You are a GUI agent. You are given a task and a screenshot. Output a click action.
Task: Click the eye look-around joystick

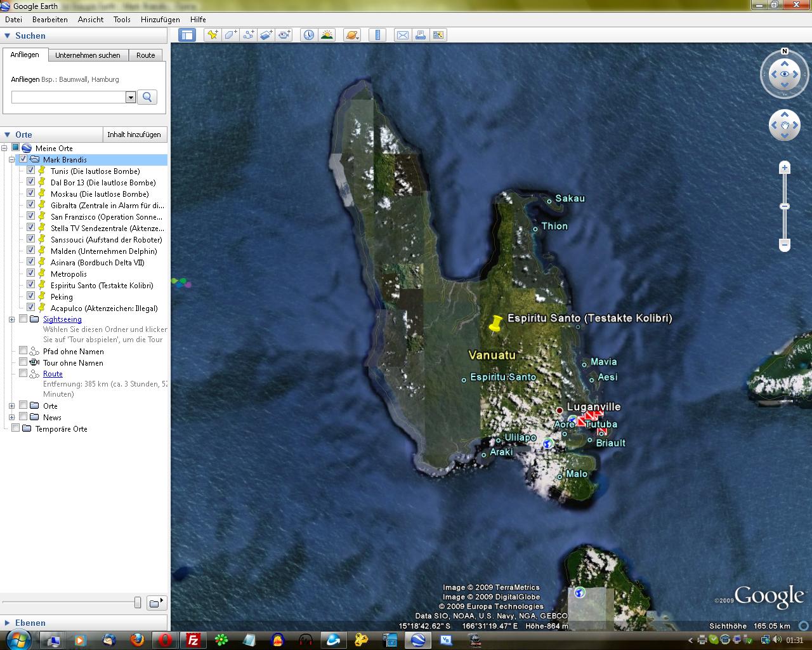785,74
